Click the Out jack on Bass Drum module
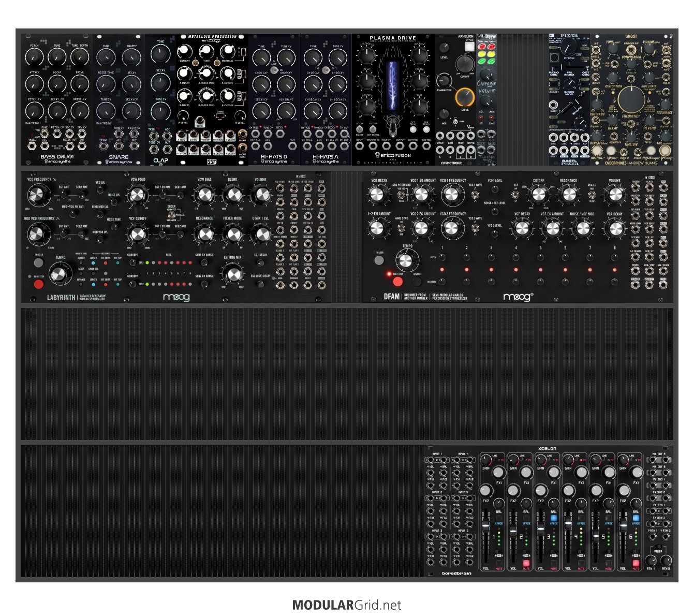Screen dimensions: 694x616 click(x=82, y=146)
